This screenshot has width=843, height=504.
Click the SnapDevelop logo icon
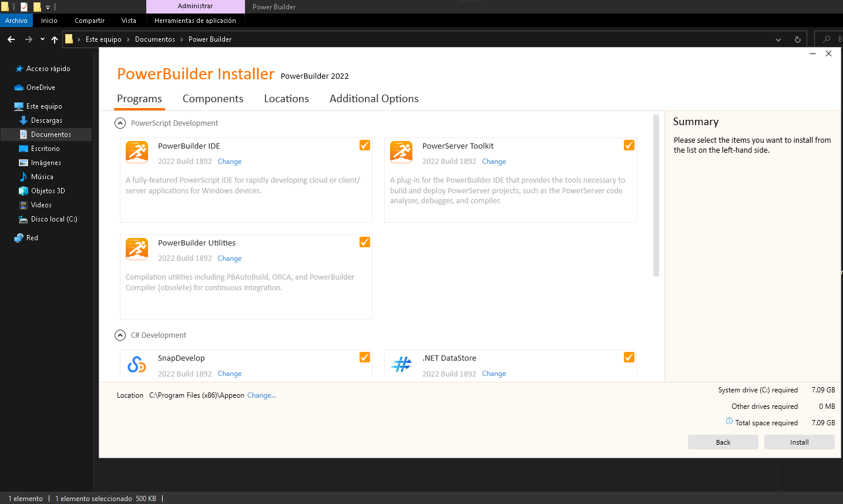(137, 365)
